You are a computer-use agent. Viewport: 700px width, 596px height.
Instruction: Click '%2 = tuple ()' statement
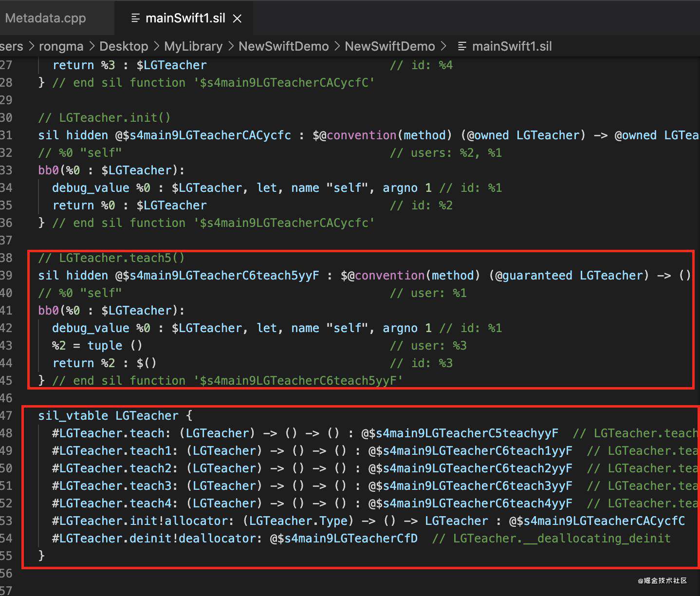97,345
